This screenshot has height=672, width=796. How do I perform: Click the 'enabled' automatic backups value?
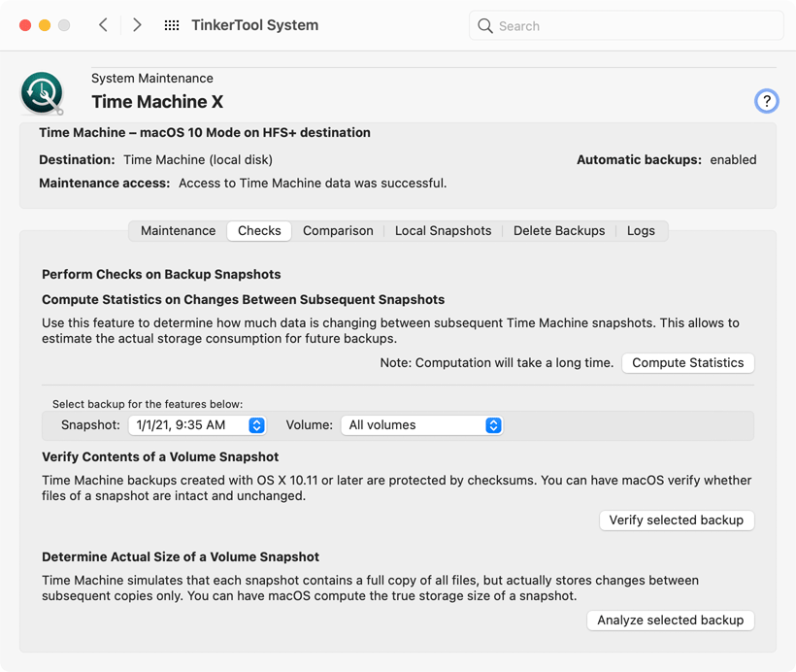click(x=733, y=159)
